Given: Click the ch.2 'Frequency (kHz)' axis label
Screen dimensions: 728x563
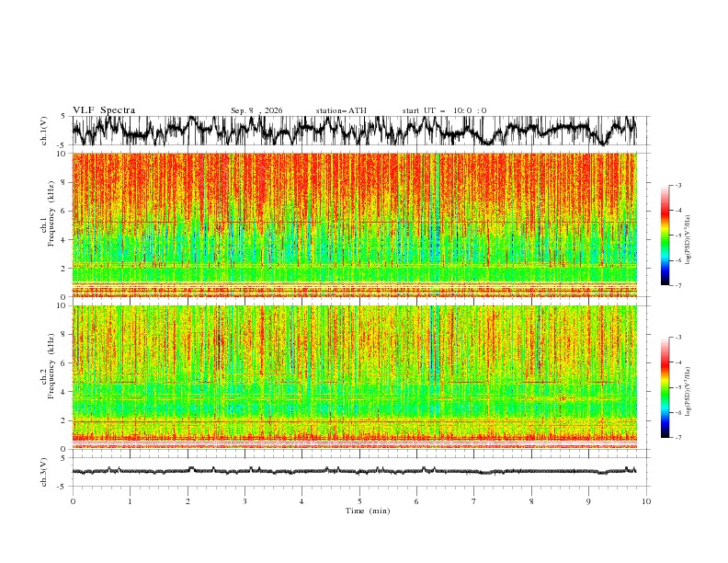Looking at the screenshot, I should (51, 366).
